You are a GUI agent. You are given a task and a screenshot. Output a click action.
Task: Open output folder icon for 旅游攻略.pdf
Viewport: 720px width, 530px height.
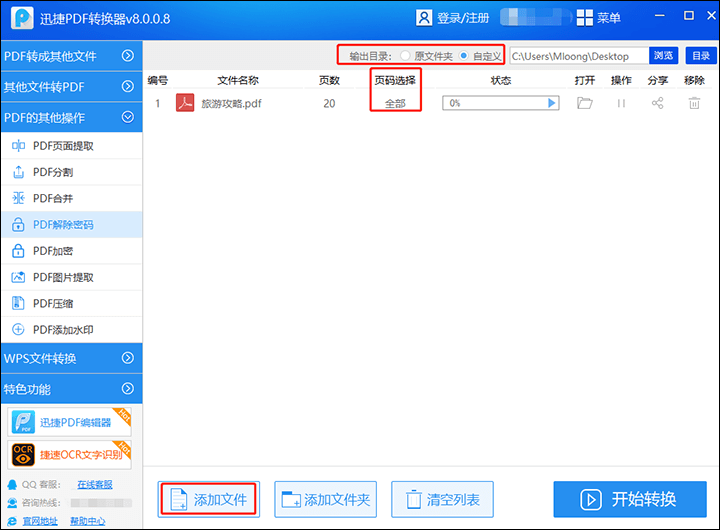585,103
